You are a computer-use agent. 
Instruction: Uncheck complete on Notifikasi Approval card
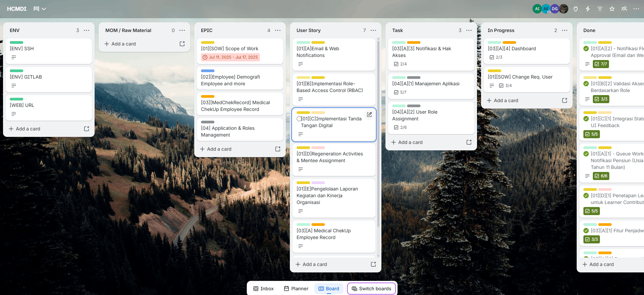coord(586,49)
